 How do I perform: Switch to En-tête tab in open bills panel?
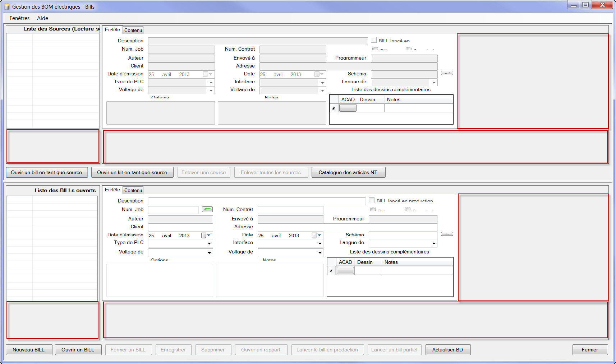112,190
